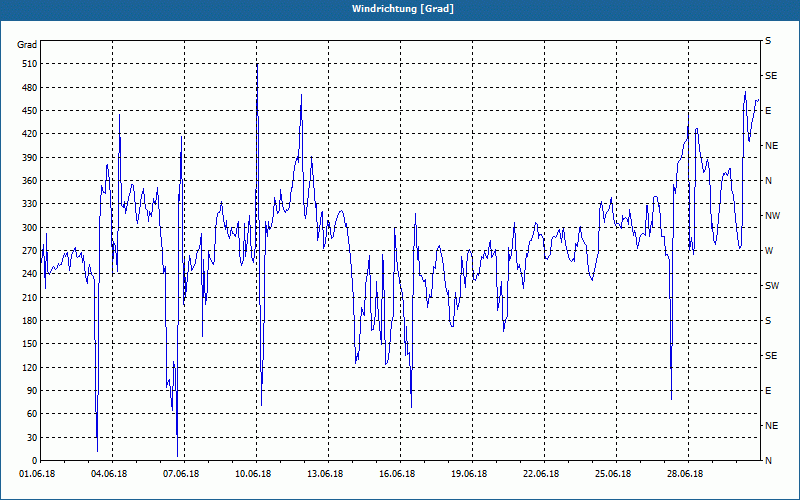Select the 30 y-axis value

coord(32,437)
